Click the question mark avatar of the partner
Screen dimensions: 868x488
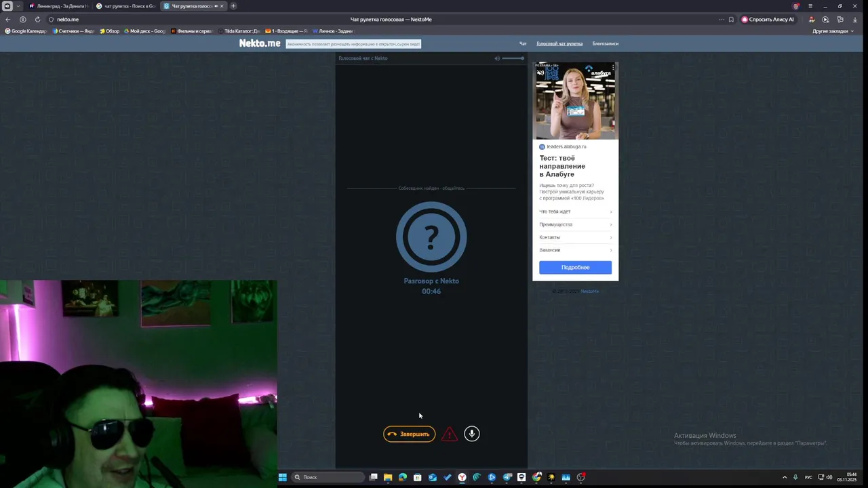431,237
